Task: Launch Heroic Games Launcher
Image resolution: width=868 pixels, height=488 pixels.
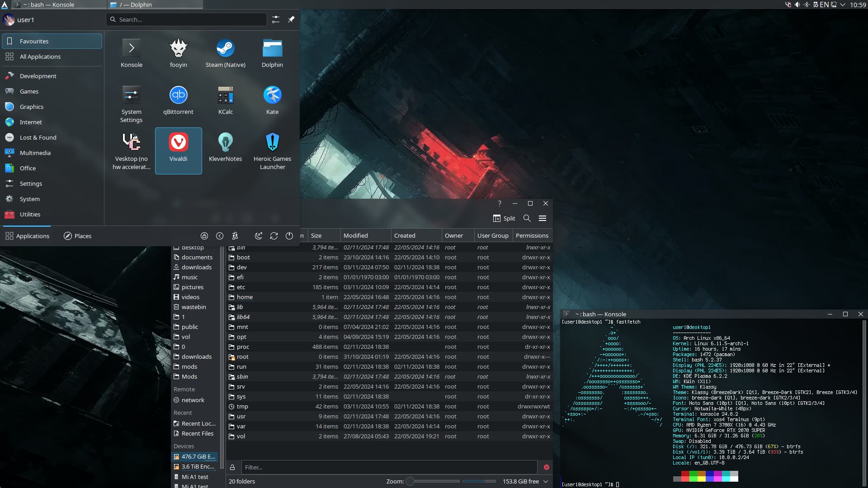Action: [x=273, y=151]
